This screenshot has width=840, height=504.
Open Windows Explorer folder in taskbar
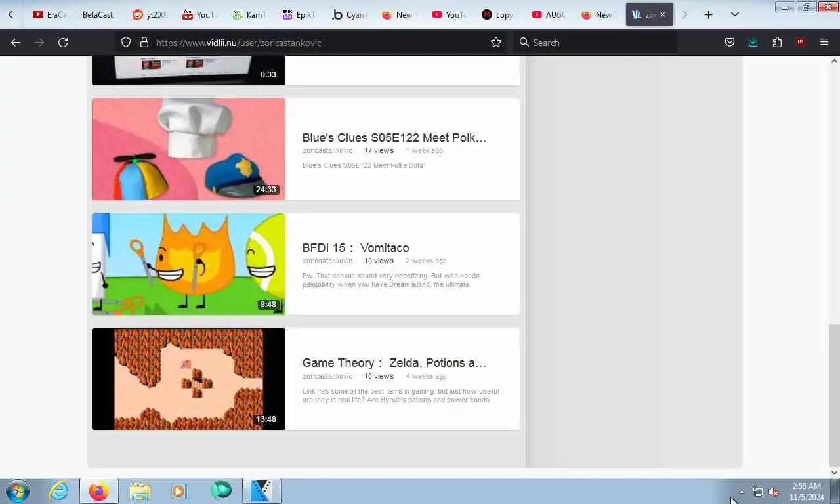(x=140, y=491)
